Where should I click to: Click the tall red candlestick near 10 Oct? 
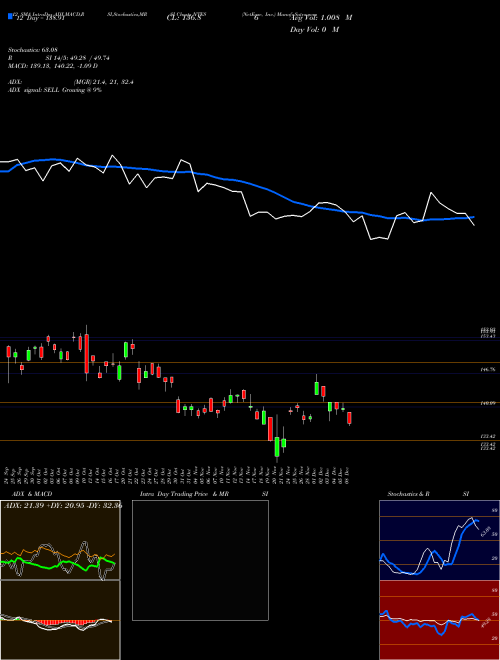pos(87,354)
